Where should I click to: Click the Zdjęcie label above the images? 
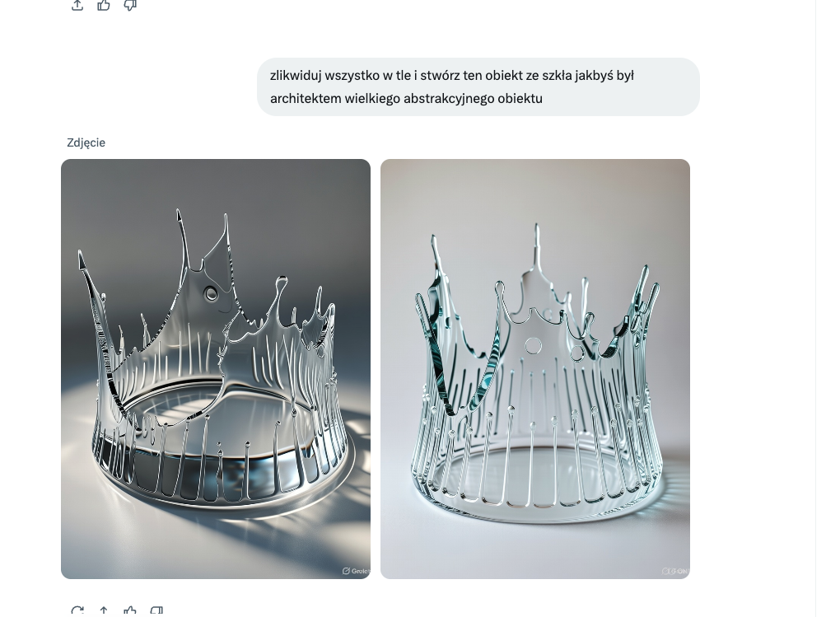click(x=86, y=143)
